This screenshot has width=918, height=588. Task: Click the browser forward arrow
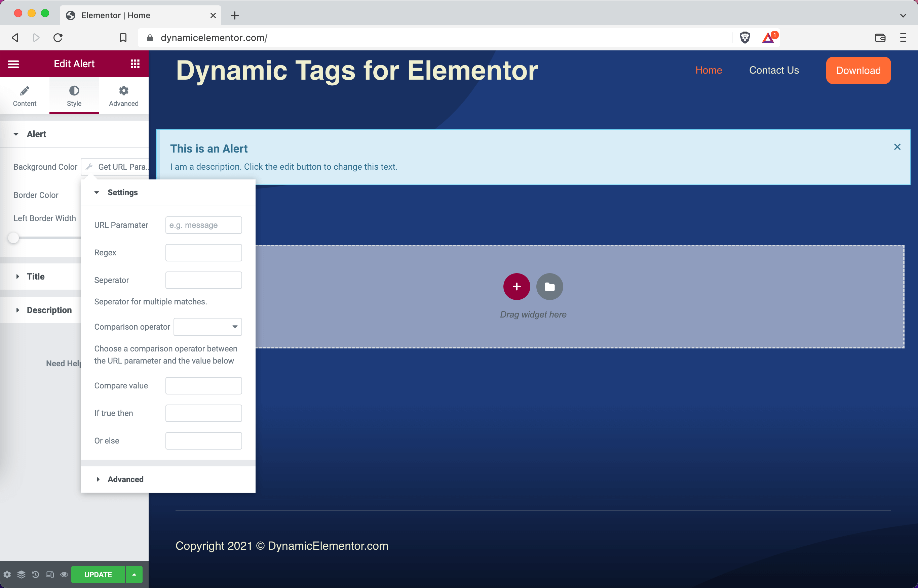tap(36, 37)
